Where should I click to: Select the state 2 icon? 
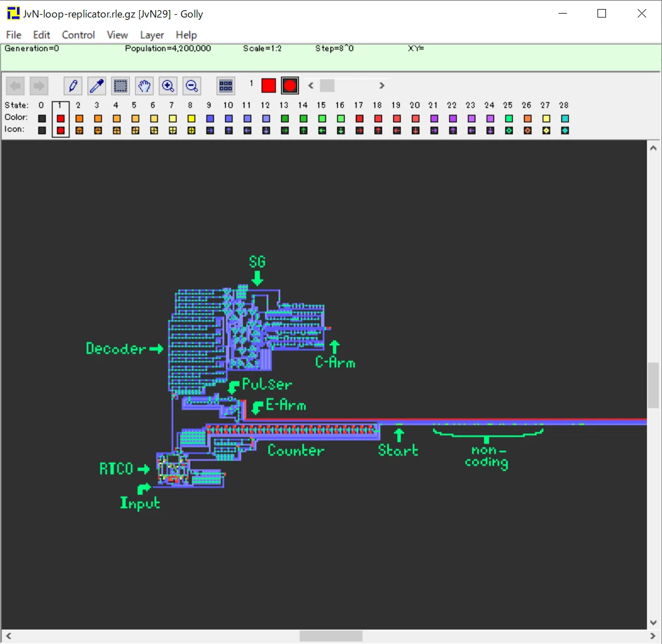click(x=79, y=131)
